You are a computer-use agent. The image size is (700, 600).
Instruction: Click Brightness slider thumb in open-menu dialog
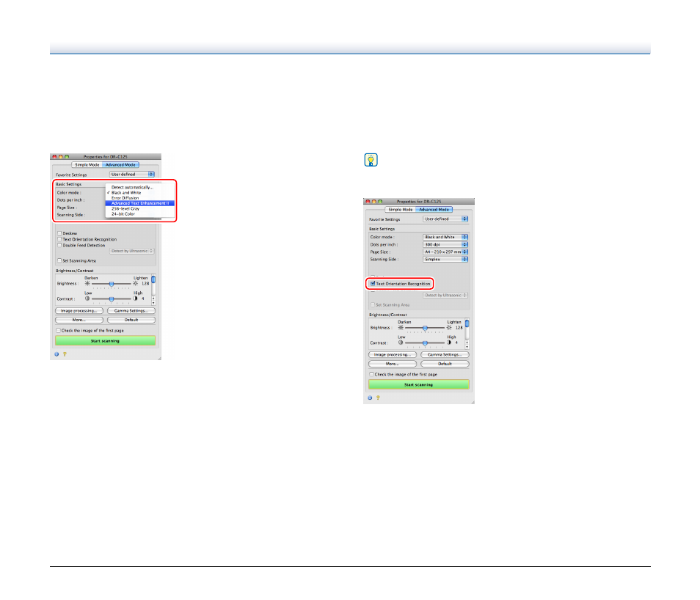click(112, 284)
